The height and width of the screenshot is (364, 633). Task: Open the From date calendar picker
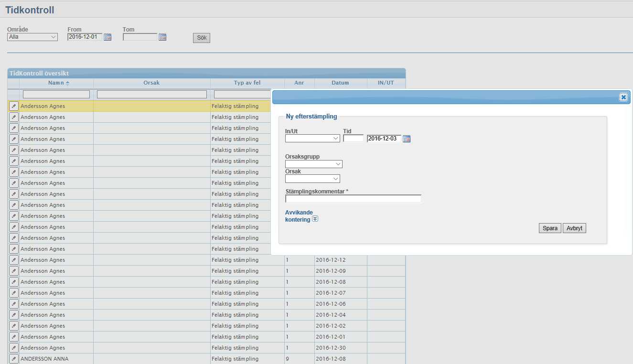click(x=107, y=37)
